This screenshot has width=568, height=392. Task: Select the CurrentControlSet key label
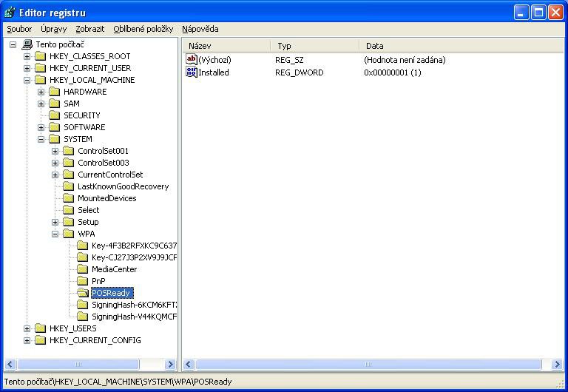coord(110,175)
